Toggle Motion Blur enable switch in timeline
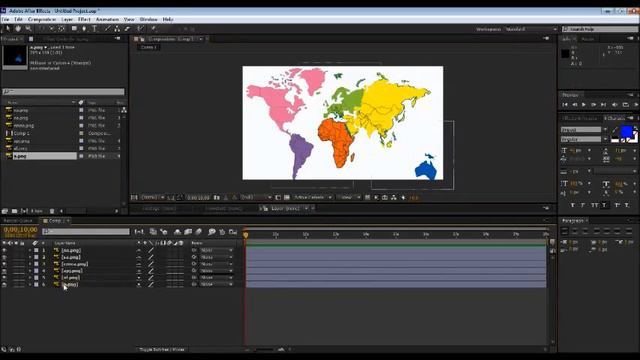Viewport: 640px width, 360px height. pos(199,232)
